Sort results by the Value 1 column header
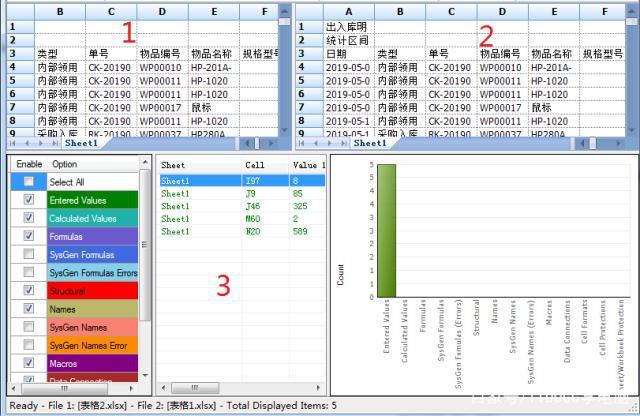This screenshot has width=640, height=416. [x=307, y=165]
